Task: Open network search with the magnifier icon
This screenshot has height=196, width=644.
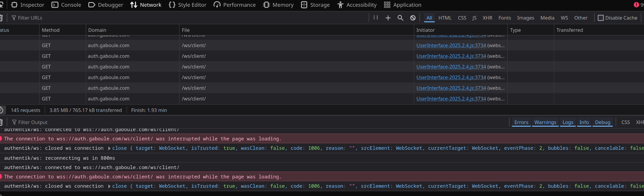Action: pos(400,18)
